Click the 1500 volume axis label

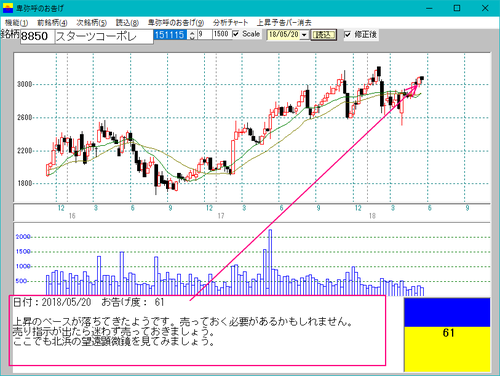click(23, 252)
